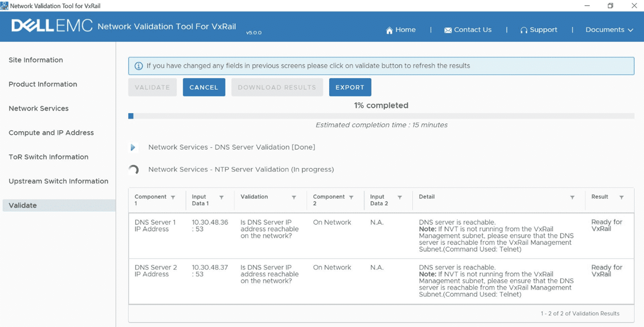This screenshot has width=644, height=327.
Task: Select Network Services in sidebar
Action: pyautogui.click(x=39, y=109)
